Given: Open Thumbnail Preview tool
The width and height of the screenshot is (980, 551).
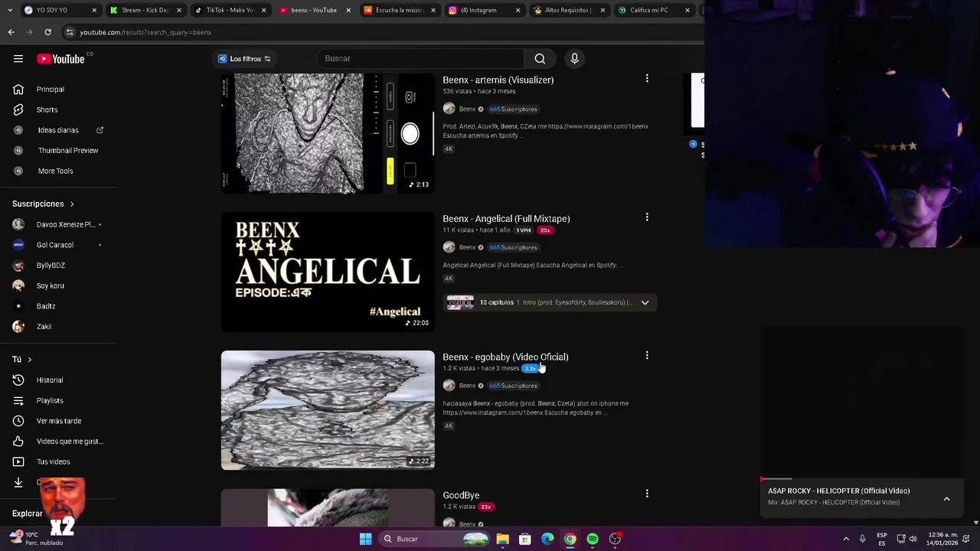Looking at the screenshot, I should click(x=58, y=151).
